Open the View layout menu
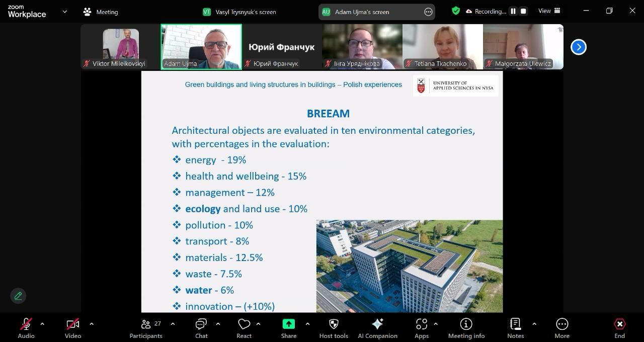This screenshot has width=644, height=342. point(549,11)
